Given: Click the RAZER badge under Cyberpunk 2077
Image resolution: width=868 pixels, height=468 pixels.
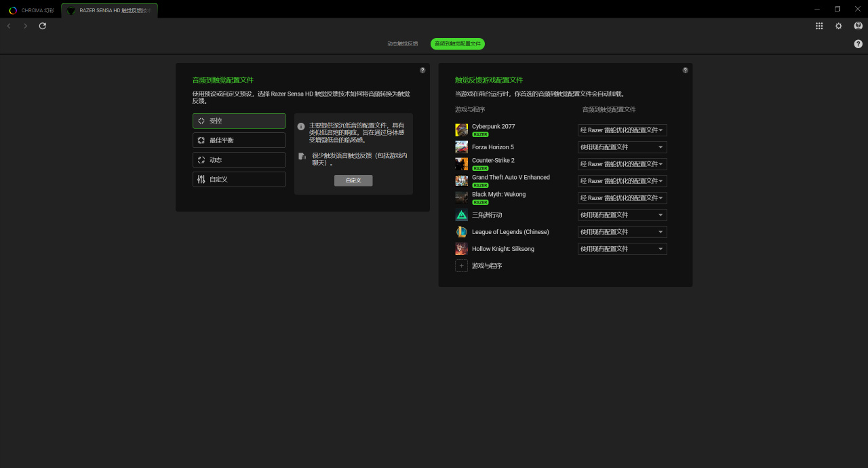Looking at the screenshot, I should tap(480, 134).
